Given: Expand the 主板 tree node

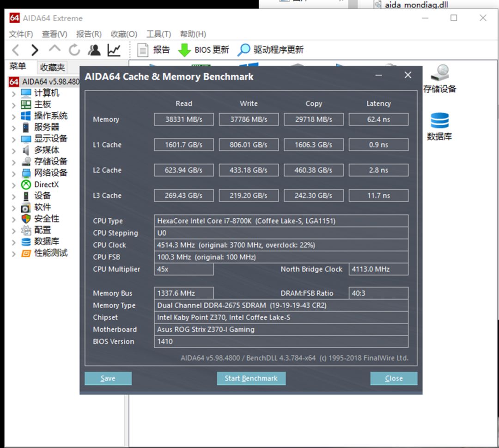Looking at the screenshot, I should pyautogui.click(x=13, y=105).
